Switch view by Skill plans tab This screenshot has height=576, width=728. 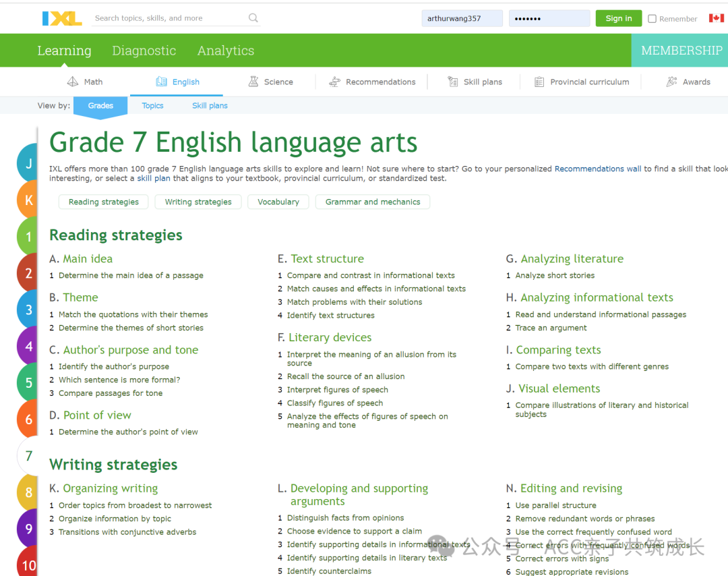point(210,105)
